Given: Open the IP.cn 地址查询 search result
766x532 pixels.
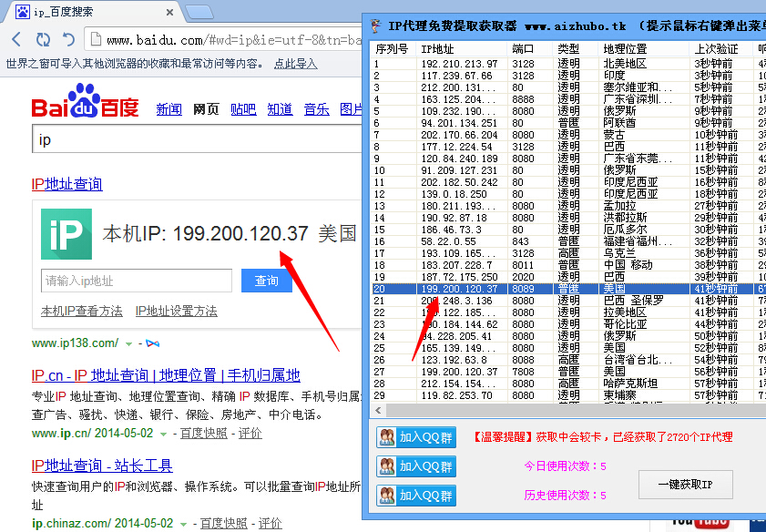Looking at the screenshot, I should click(166, 375).
